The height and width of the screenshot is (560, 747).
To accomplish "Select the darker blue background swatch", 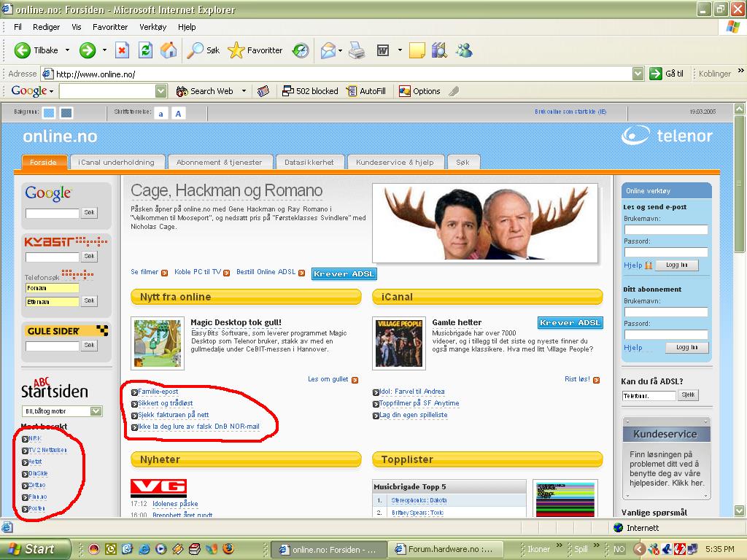I will coord(66,113).
